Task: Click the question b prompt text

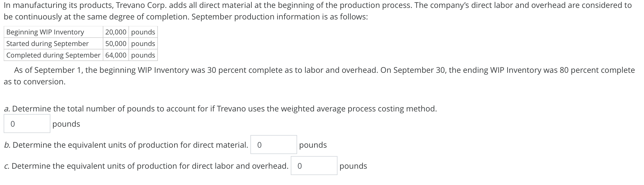Action: click(126, 145)
